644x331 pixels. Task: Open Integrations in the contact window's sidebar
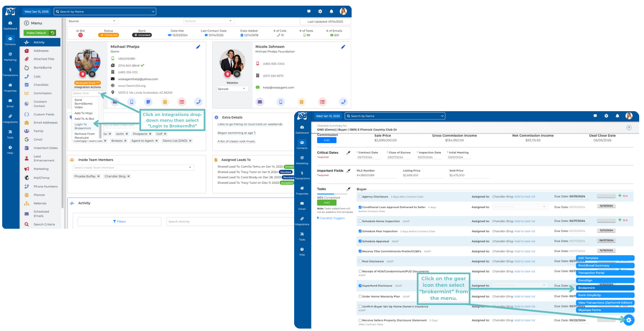click(10, 119)
